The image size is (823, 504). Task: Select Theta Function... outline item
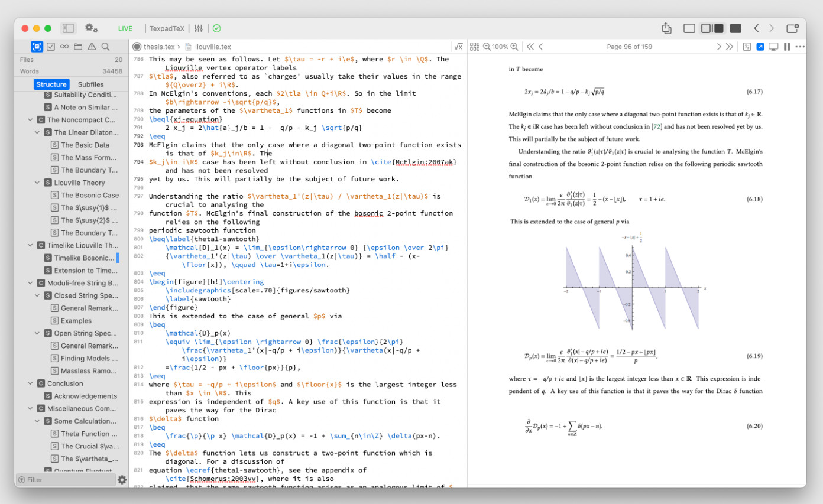(85, 434)
